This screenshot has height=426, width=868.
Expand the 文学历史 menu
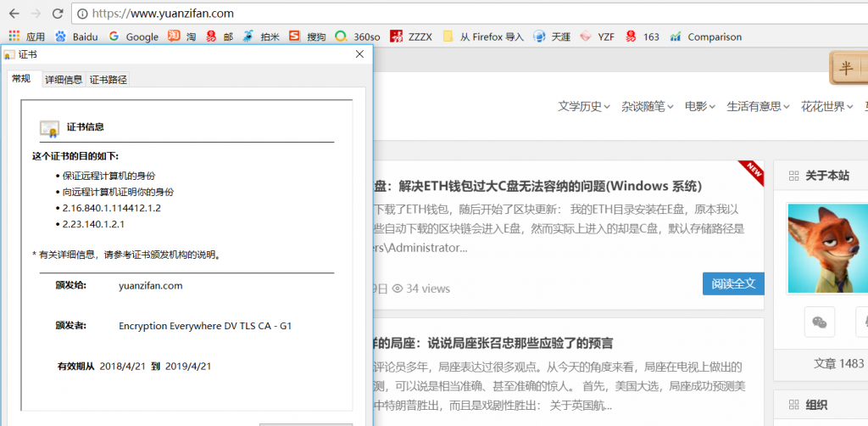583,106
